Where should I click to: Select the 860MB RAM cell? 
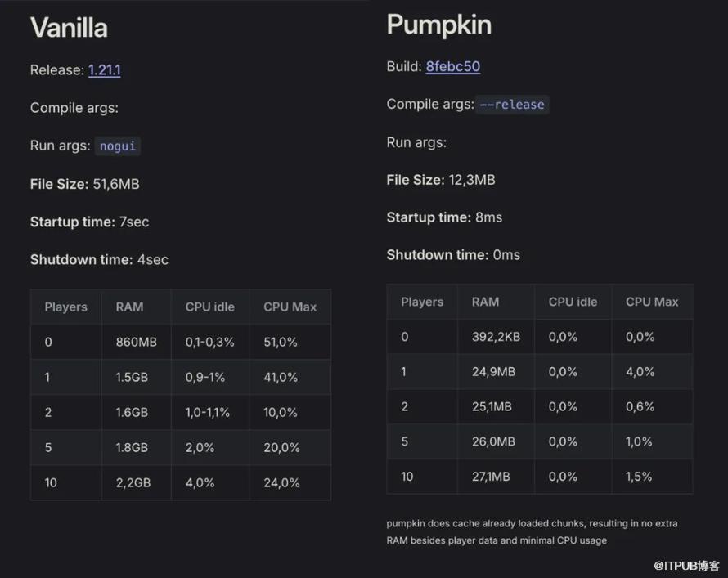click(136, 343)
